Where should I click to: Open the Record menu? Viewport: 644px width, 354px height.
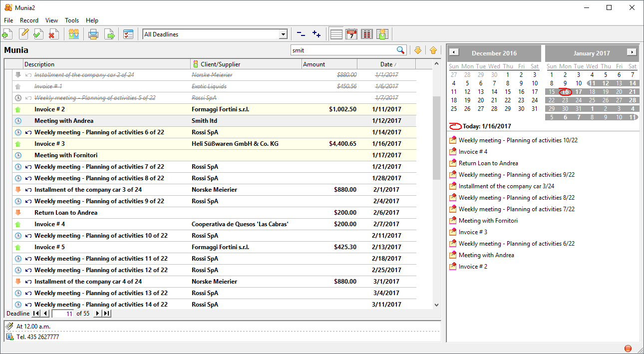[x=29, y=20]
